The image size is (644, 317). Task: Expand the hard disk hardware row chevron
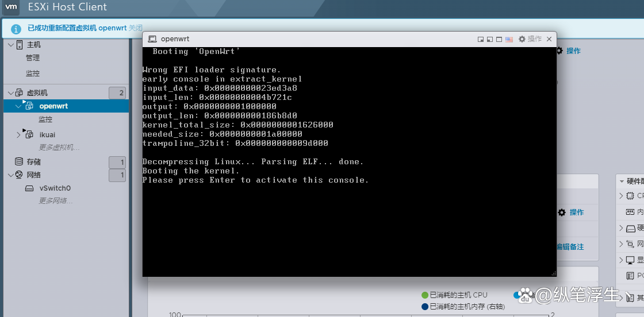click(621, 228)
